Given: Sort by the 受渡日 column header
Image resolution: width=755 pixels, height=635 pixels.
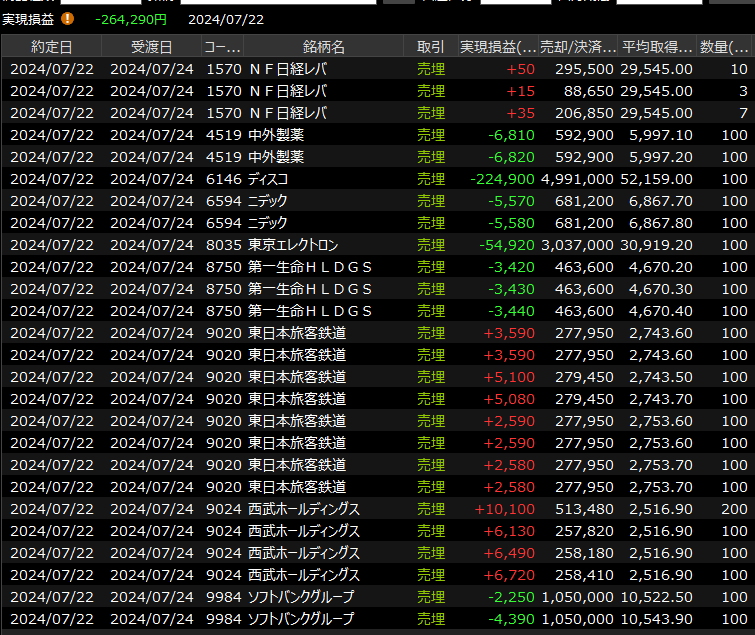Looking at the screenshot, I should pyautogui.click(x=151, y=47).
